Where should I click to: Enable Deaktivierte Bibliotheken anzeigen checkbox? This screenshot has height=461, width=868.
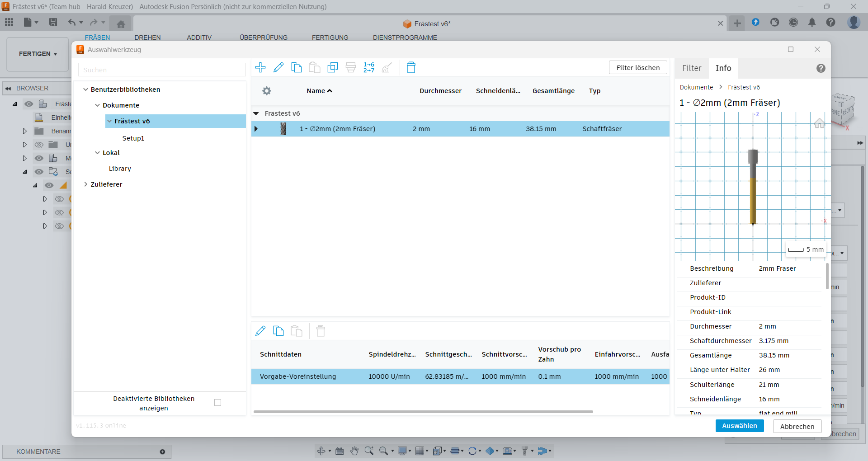coord(217,403)
